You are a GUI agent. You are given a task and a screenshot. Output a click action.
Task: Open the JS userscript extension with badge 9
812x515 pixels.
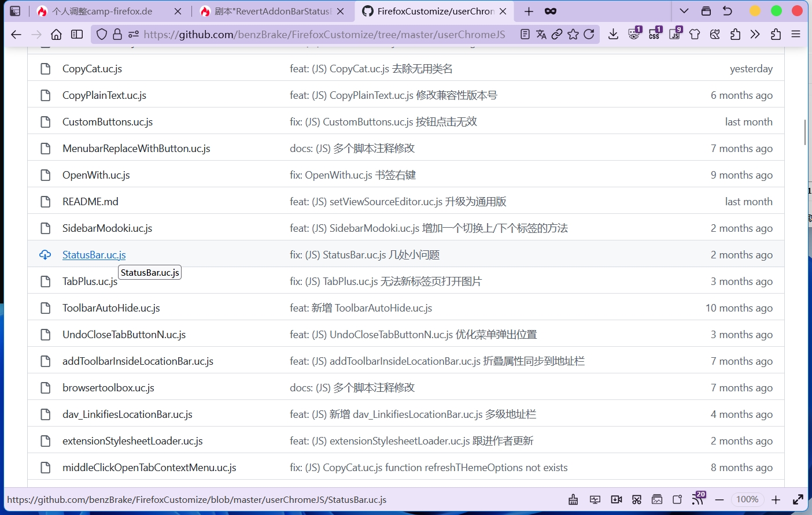[x=675, y=34]
